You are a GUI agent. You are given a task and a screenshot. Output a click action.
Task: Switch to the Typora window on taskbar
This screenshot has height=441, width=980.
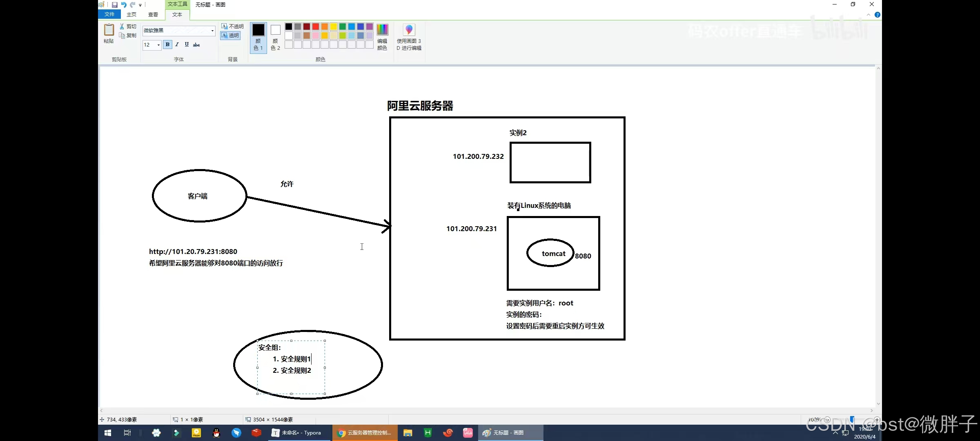298,432
